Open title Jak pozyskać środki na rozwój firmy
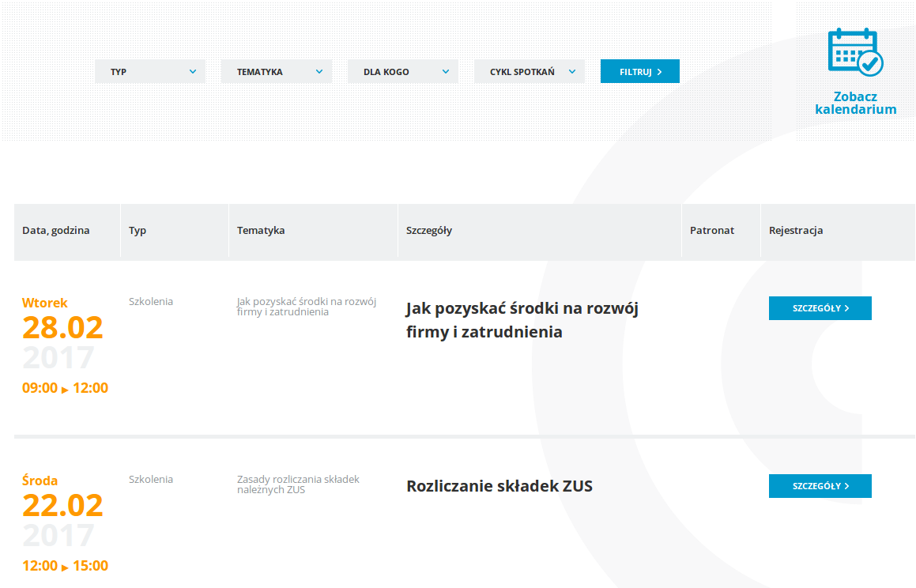The height and width of the screenshot is (588, 916). (x=522, y=320)
